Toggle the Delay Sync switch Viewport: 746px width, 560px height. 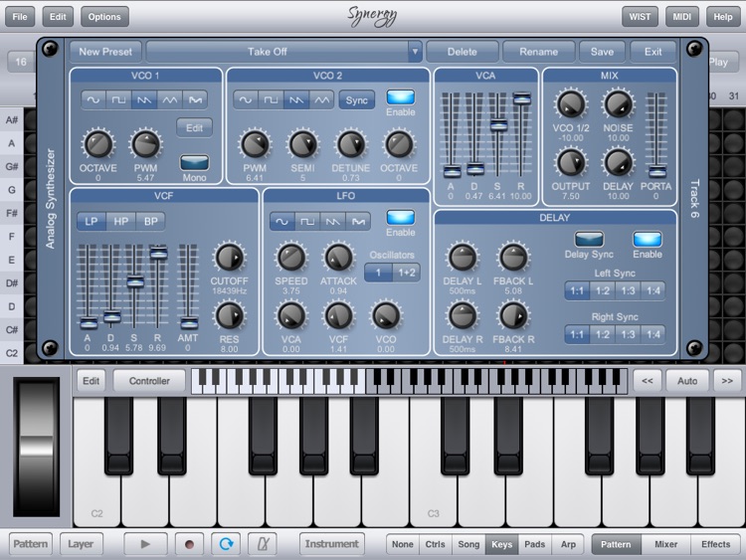click(x=589, y=239)
